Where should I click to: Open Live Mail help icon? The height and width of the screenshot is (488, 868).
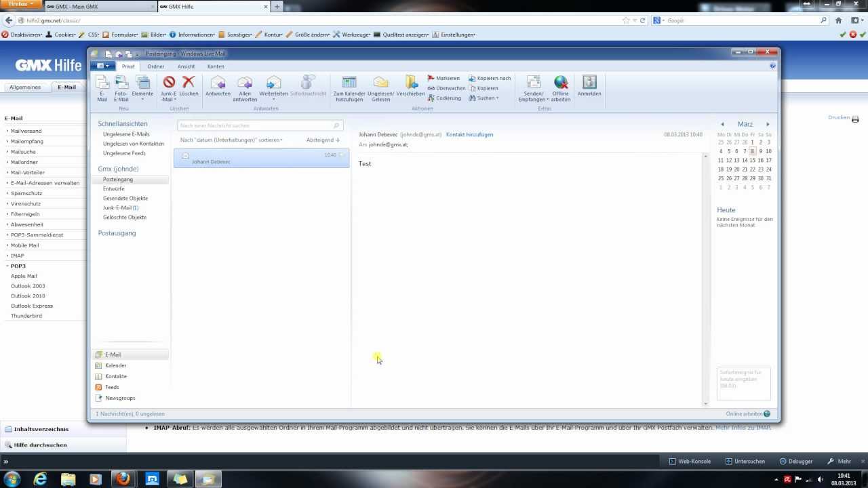pos(772,66)
